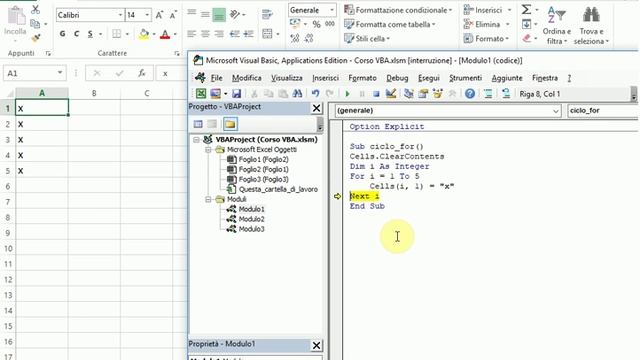Viewport: 640px width, 360px height.
Task: Switch to Excel view icon in VBA toolbar
Action: (x=201, y=94)
